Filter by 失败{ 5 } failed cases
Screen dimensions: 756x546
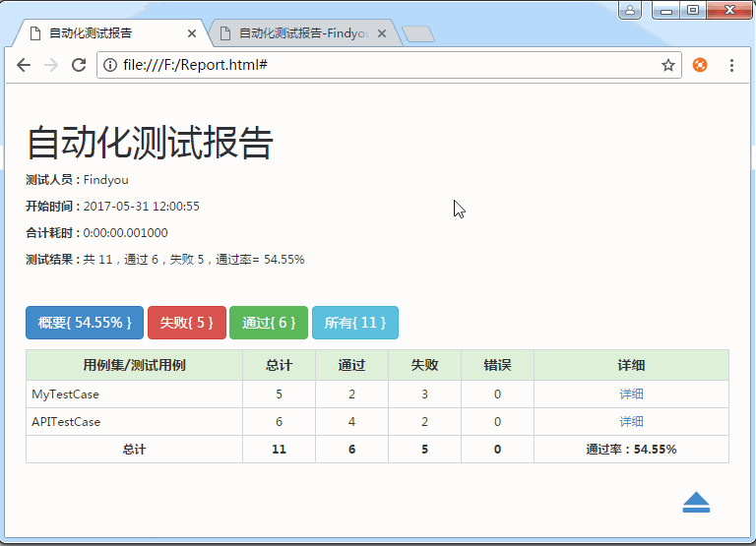tap(187, 323)
